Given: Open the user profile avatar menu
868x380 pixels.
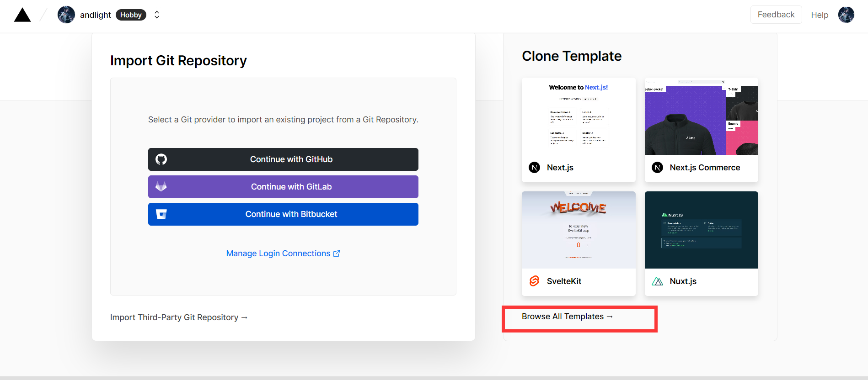Looking at the screenshot, I should (x=846, y=15).
